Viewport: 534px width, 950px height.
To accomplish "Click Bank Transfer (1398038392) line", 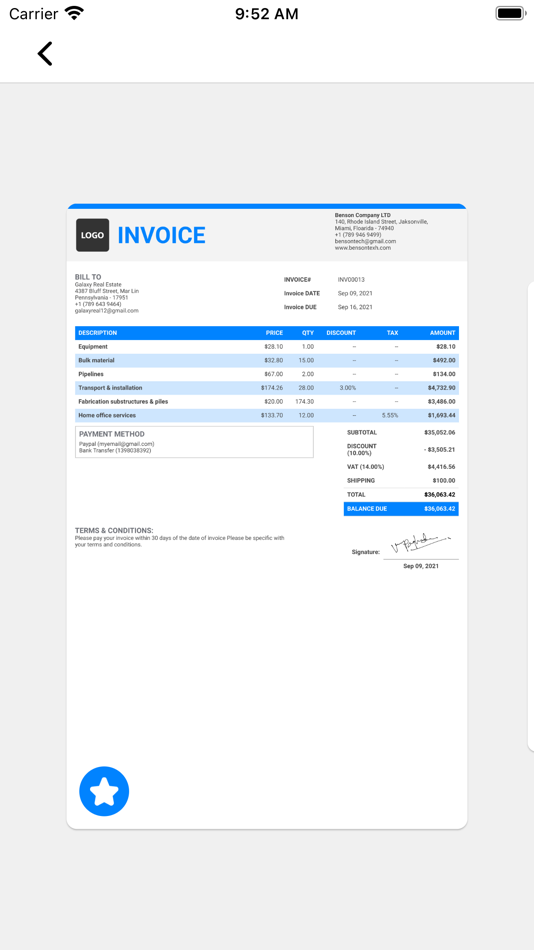I will (x=115, y=451).
